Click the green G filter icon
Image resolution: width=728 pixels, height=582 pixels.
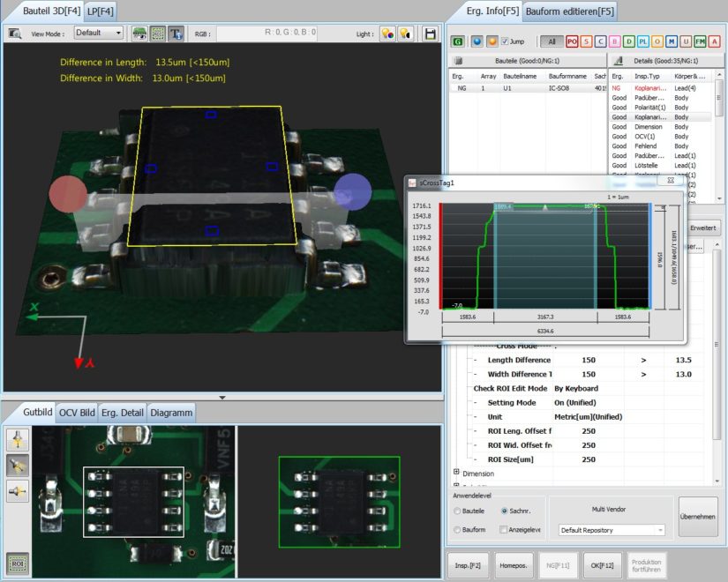(458, 41)
